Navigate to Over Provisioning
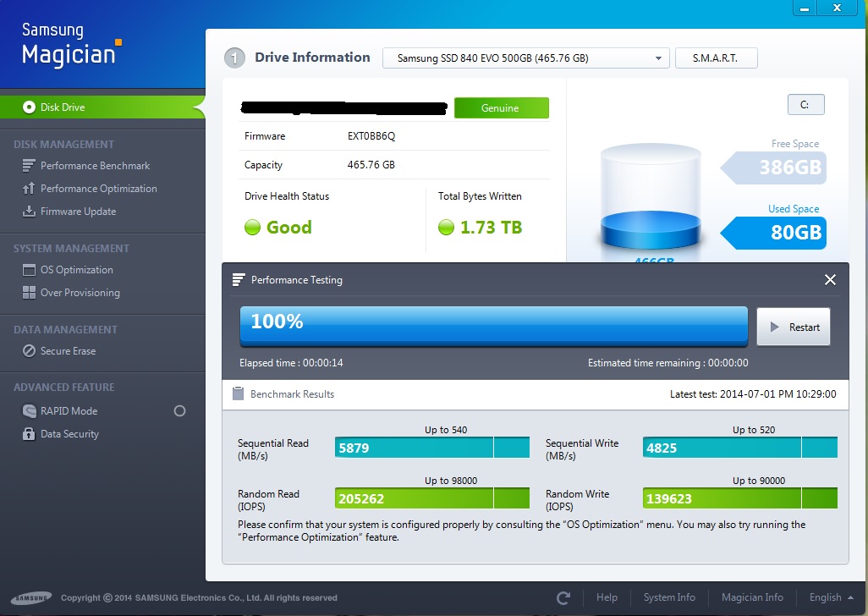The image size is (868, 616). coord(80,293)
